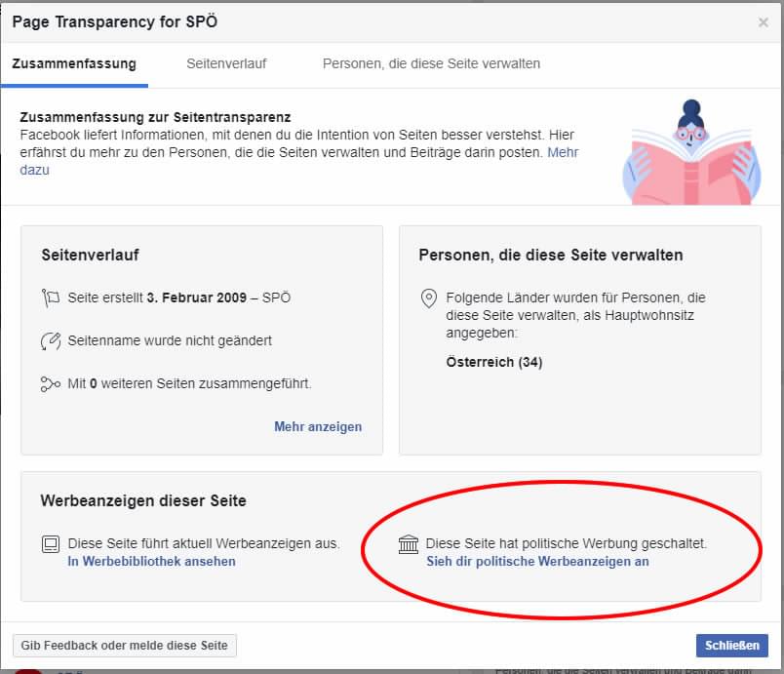Click the flag icon beside Seite erstellt
Screen dimensions: 784x674
(51, 298)
